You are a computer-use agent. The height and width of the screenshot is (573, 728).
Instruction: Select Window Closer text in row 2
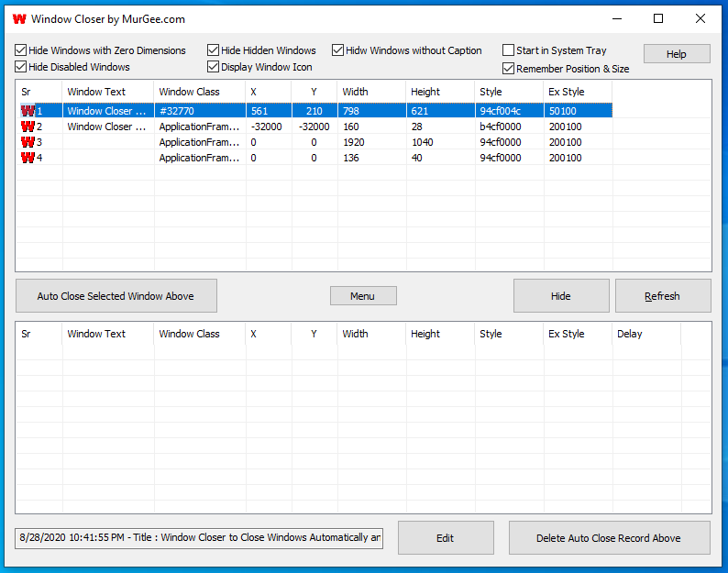pos(107,127)
